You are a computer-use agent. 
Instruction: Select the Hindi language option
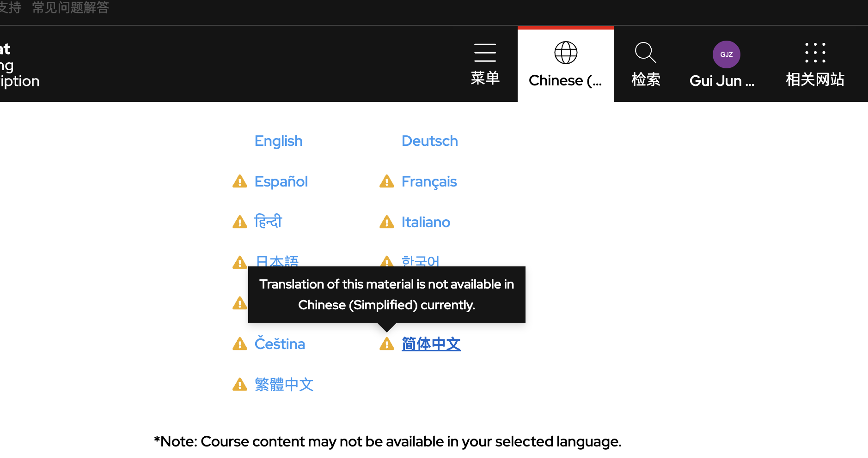268,222
